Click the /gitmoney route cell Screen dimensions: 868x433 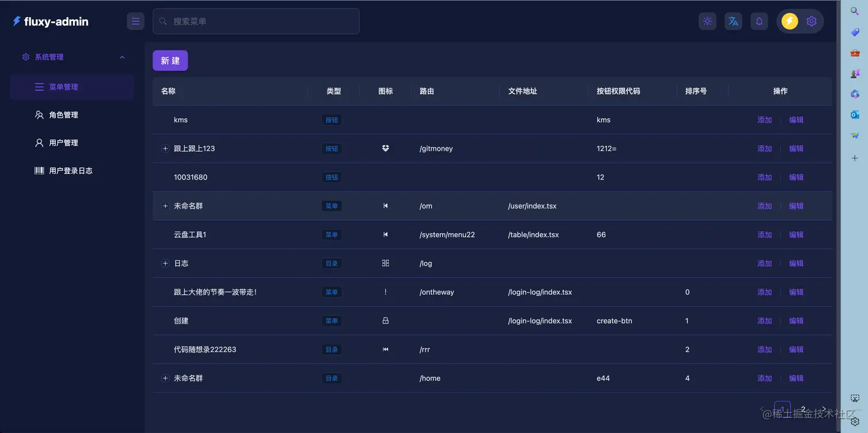pos(436,149)
